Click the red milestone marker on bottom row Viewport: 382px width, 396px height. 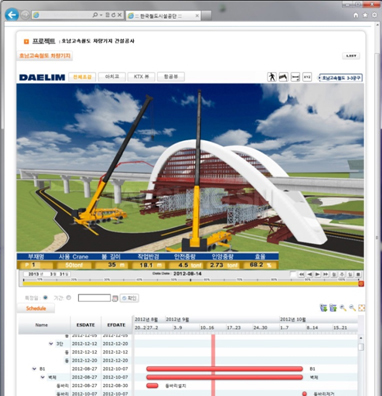point(304,394)
